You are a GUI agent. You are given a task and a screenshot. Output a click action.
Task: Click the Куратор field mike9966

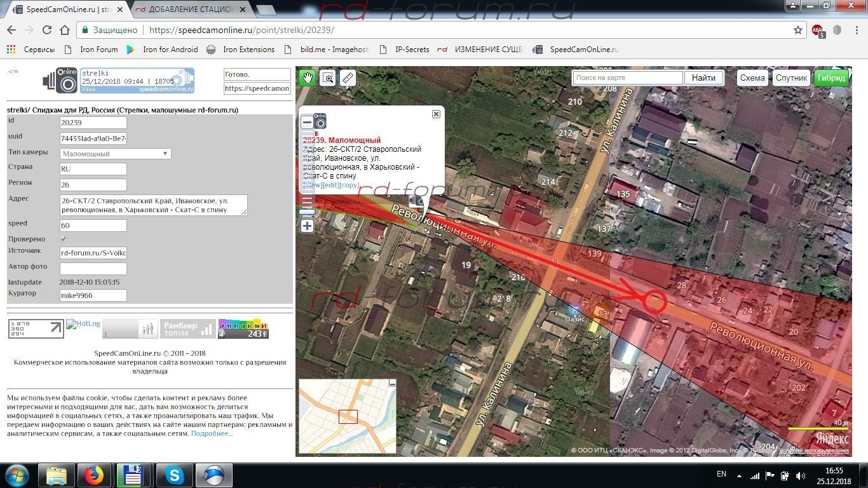93,295
